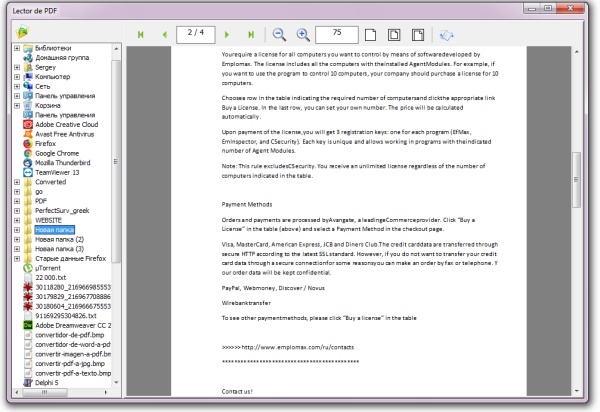The width and height of the screenshot is (600, 412).
Task: Click the scroll up arrow of folder tree
Action: pos(116,49)
